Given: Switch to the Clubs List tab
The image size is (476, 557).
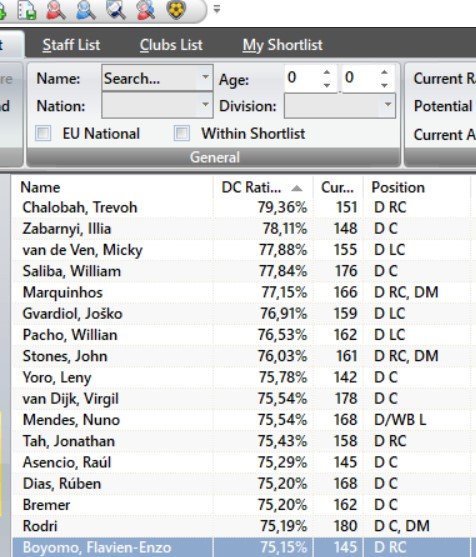Looking at the screenshot, I should (x=171, y=45).
